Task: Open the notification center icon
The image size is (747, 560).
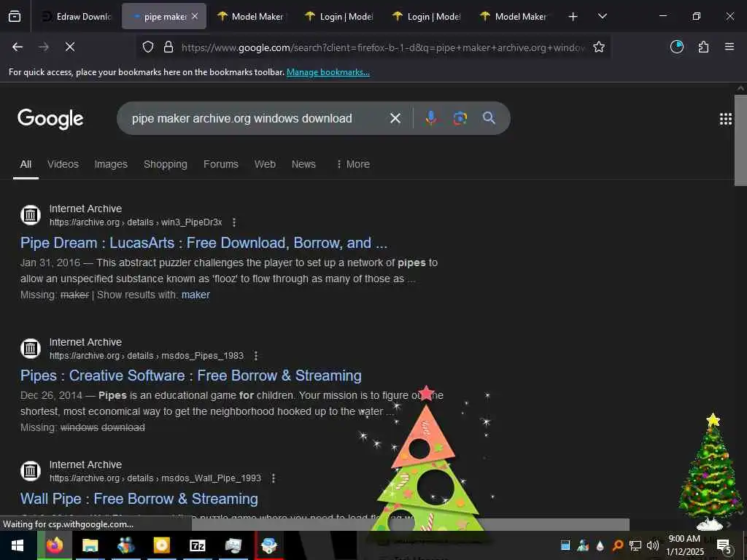Action: click(724, 545)
